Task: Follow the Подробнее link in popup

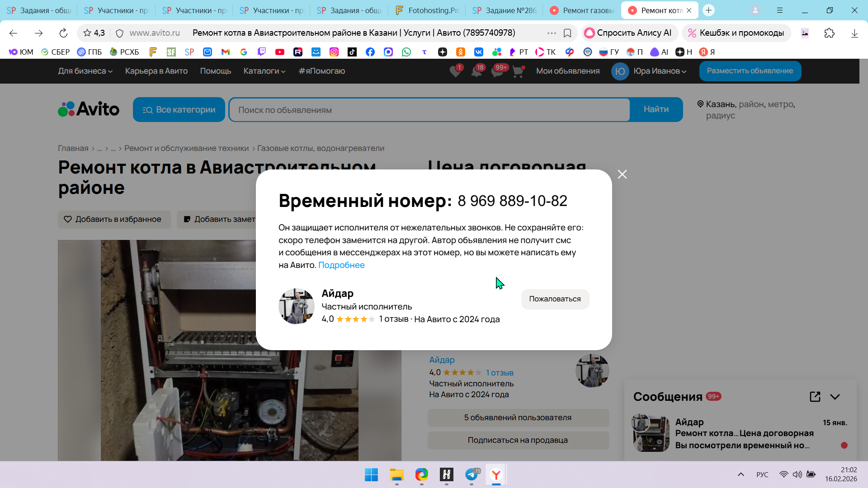Action: tap(341, 265)
